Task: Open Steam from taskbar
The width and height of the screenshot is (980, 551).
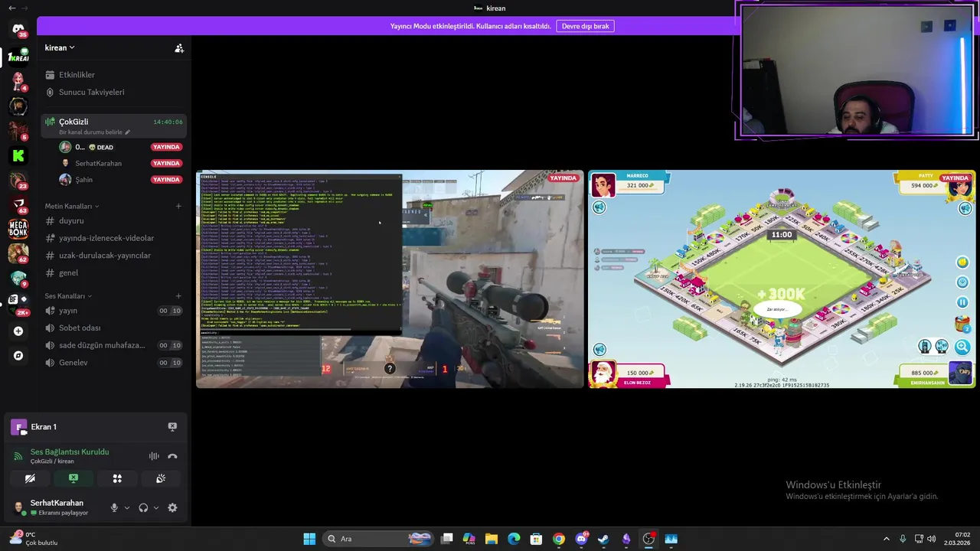Action: point(603,539)
